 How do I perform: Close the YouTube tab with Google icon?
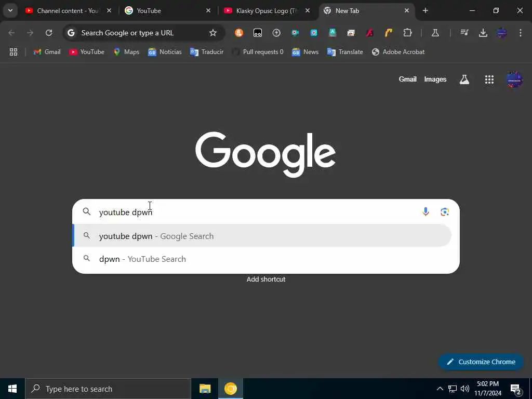click(x=208, y=10)
